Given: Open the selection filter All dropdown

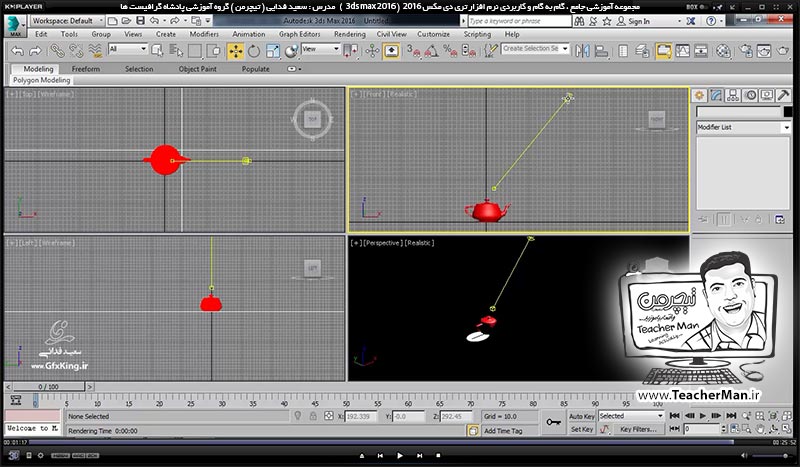Looking at the screenshot, I should click(x=128, y=49).
